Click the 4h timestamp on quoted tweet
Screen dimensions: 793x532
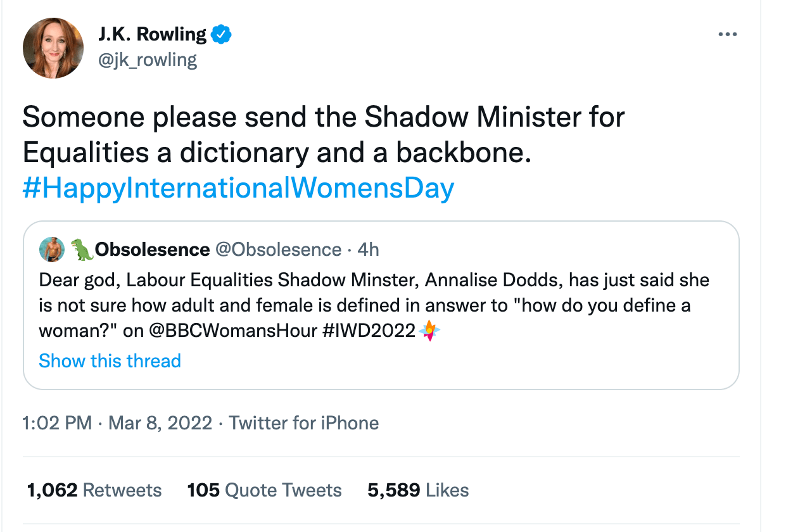click(370, 249)
